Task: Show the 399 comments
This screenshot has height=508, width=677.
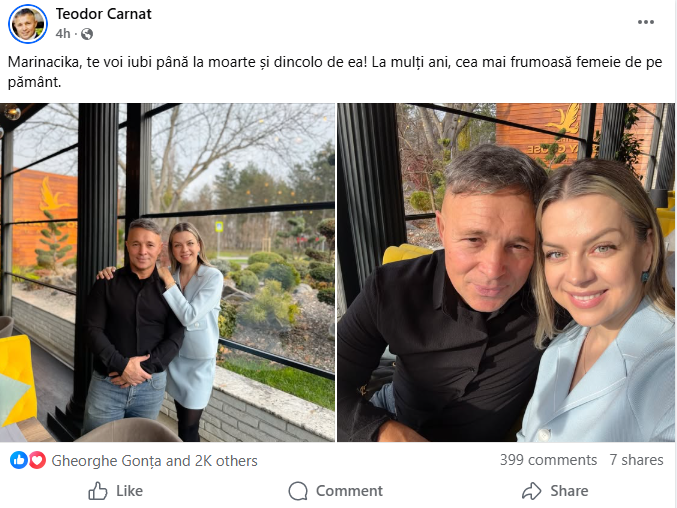Action: coord(548,460)
